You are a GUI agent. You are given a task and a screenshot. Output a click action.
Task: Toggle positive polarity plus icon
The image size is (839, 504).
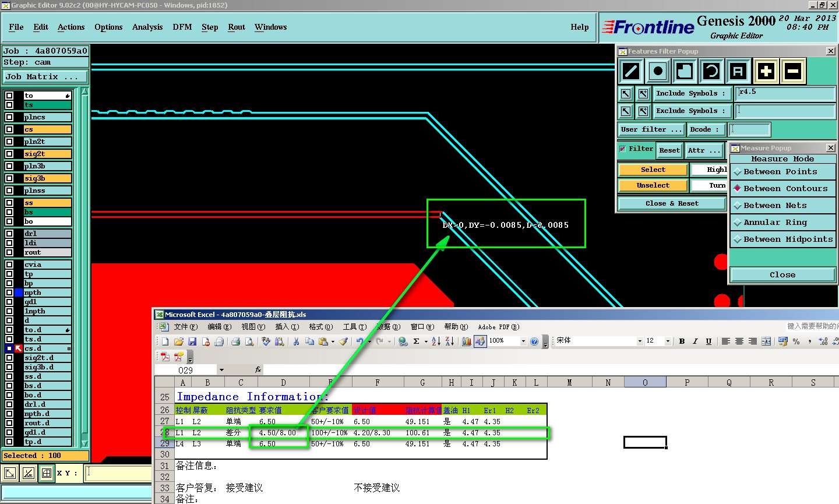click(766, 72)
